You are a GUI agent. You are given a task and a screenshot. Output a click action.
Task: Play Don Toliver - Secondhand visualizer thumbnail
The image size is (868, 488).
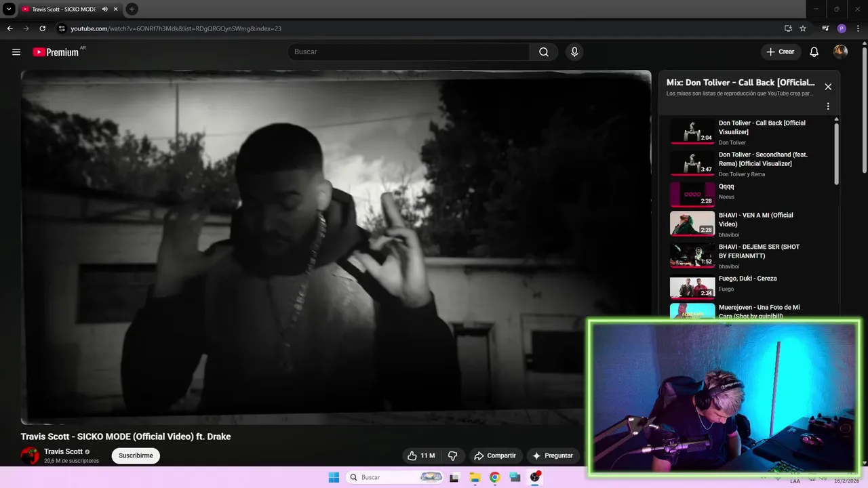click(692, 163)
